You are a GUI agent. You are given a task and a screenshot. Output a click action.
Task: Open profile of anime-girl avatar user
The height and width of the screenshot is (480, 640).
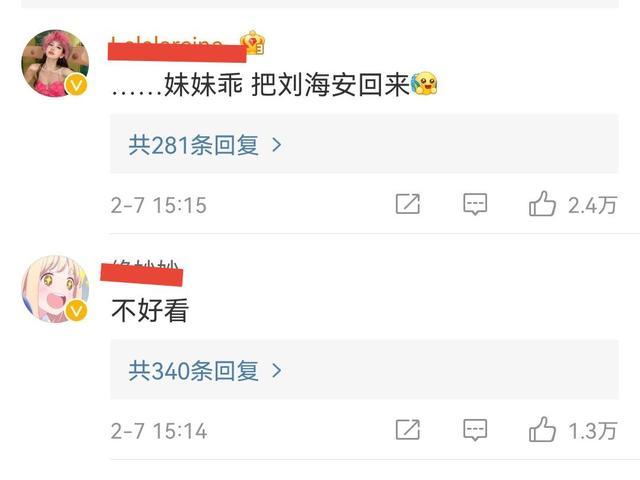click(55, 289)
